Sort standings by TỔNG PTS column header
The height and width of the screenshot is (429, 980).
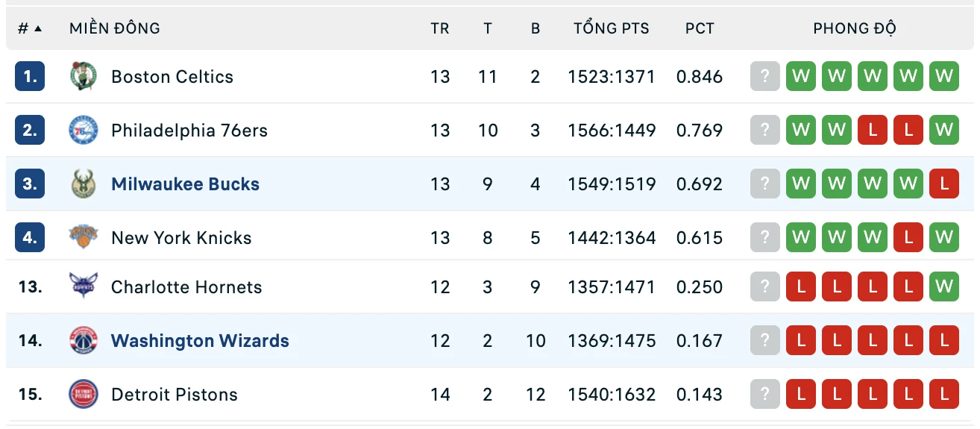click(611, 28)
